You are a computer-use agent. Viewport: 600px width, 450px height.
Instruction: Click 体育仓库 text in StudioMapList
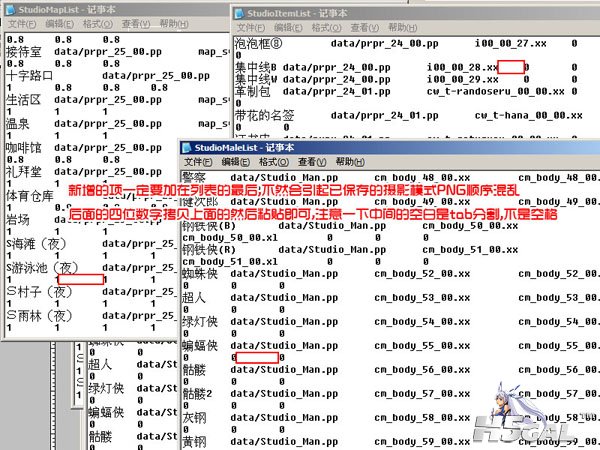tap(29, 196)
